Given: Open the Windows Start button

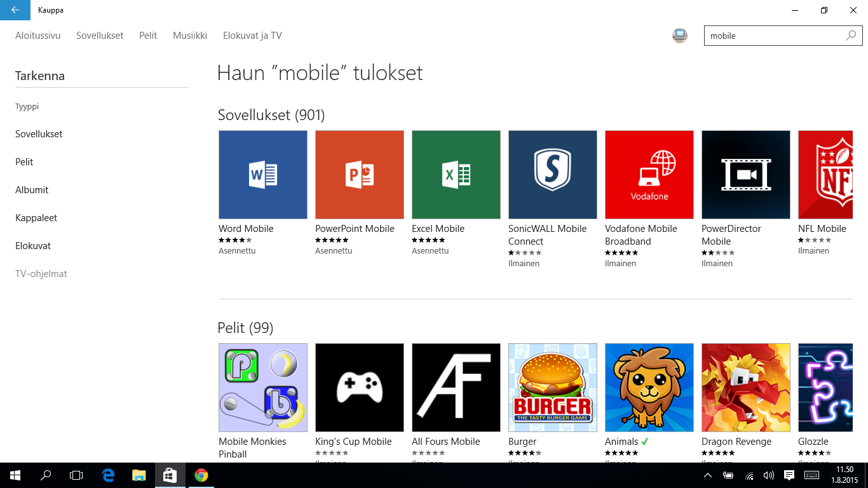Looking at the screenshot, I should click(15, 475).
